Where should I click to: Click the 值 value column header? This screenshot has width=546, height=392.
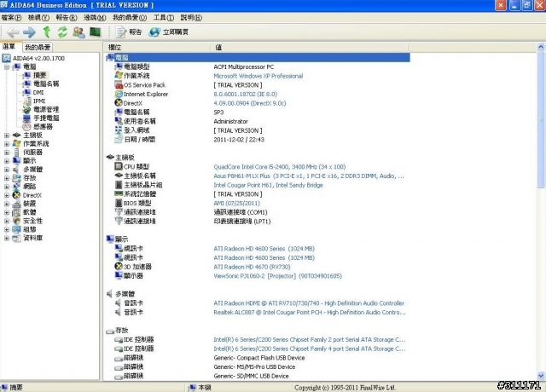(310, 48)
